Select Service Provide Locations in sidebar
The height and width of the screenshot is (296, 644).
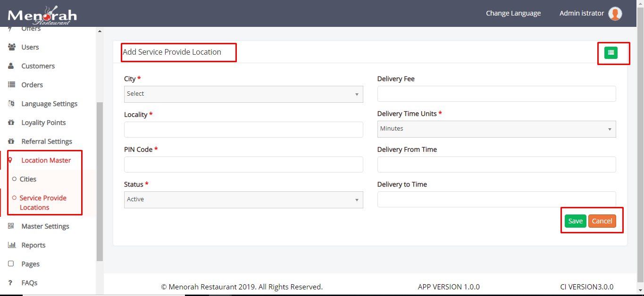coord(42,203)
